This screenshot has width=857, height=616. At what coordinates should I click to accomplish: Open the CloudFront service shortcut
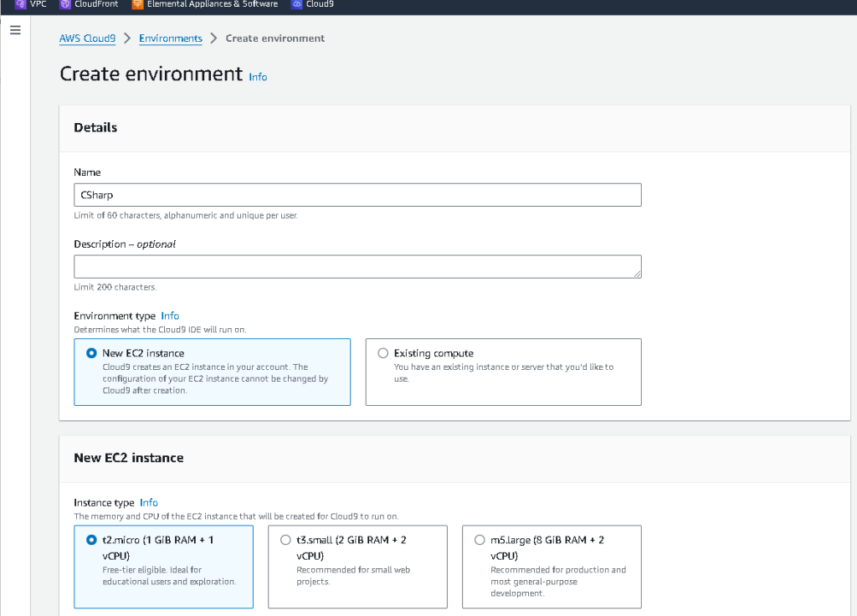point(89,4)
